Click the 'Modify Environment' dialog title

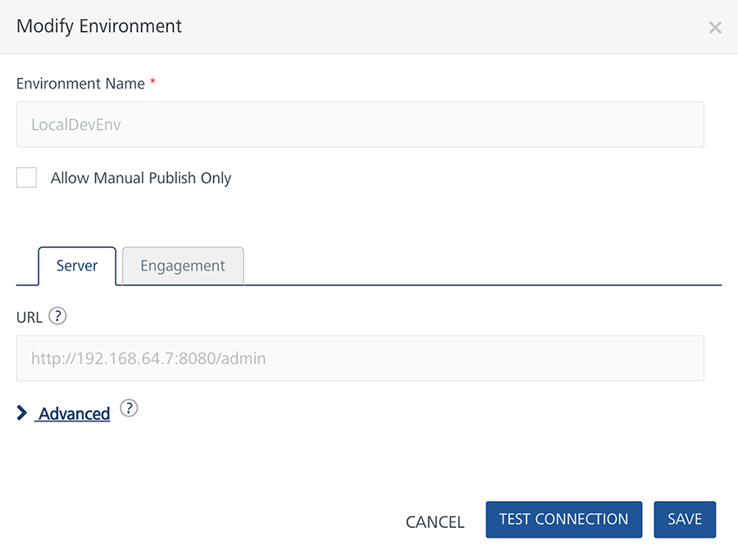click(x=99, y=26)
